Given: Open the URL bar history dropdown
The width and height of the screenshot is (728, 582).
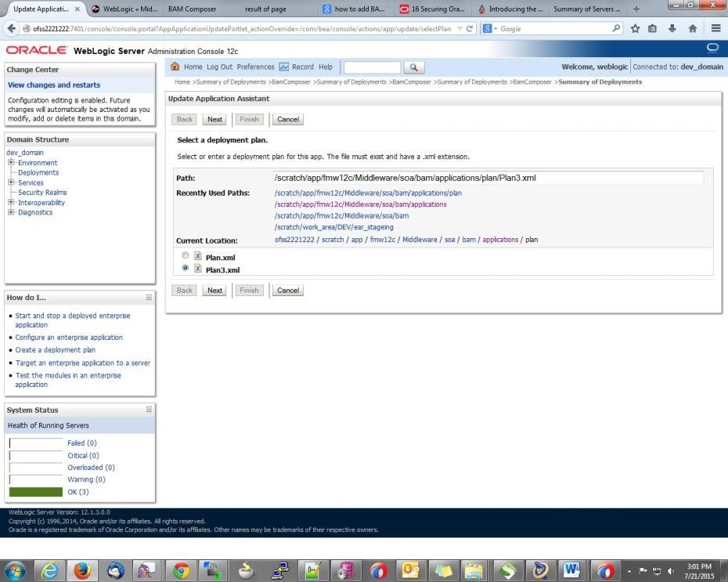Looking at the screenshot, I should tap(460, 28).
